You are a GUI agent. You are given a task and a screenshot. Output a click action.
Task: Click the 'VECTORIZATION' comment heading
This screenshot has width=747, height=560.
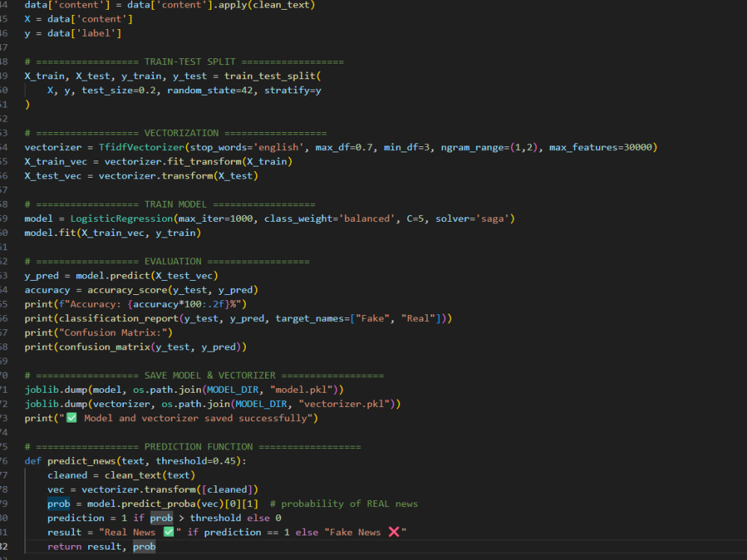[x=182, y=134]
